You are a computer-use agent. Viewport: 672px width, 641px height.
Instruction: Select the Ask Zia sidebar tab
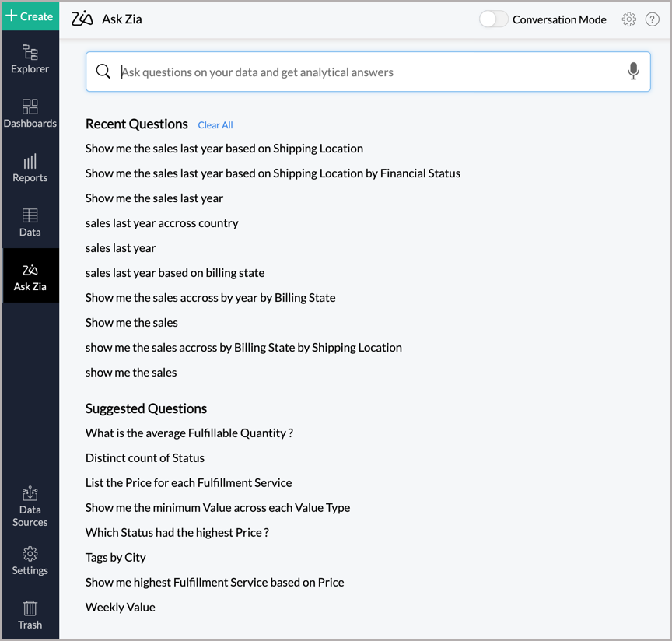(x=30, y=277)
